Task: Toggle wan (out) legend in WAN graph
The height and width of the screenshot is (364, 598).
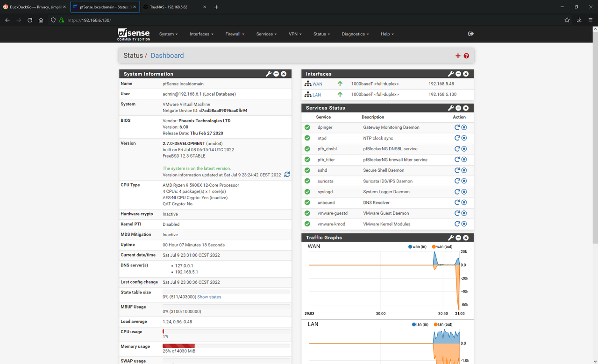Action: tap(442, 246)
